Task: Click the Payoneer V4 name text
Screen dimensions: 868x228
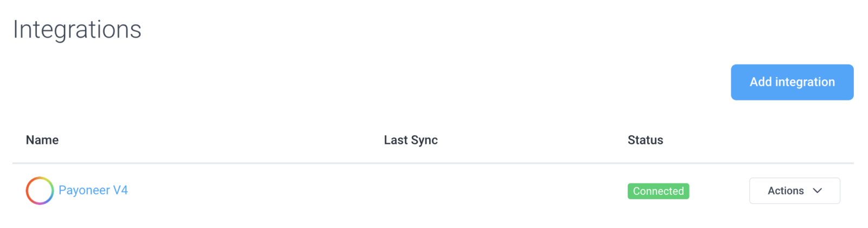Action: 93,191
